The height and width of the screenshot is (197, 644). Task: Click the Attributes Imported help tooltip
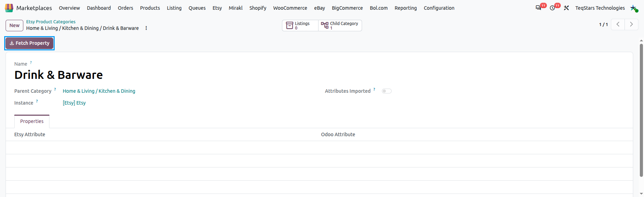(x=374, y=90)
